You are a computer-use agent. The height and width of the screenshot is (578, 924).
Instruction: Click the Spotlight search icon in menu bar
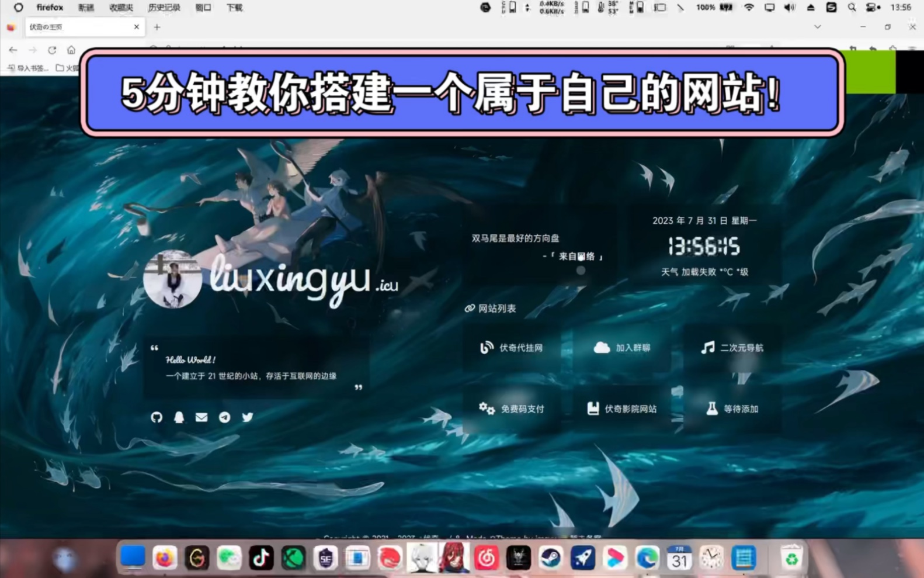click(x=852, y=8)
